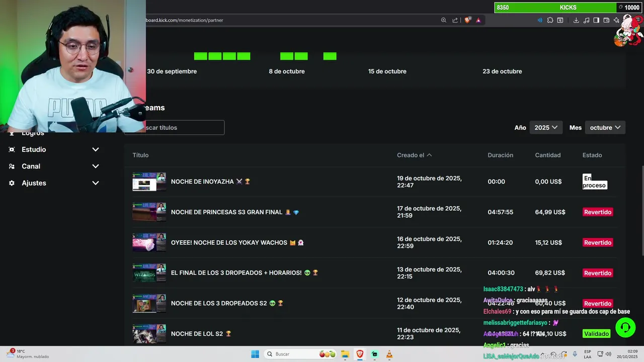644x362 pixels.
Task: Click the Estudio sidebar icon
Action: coord(12,149)
